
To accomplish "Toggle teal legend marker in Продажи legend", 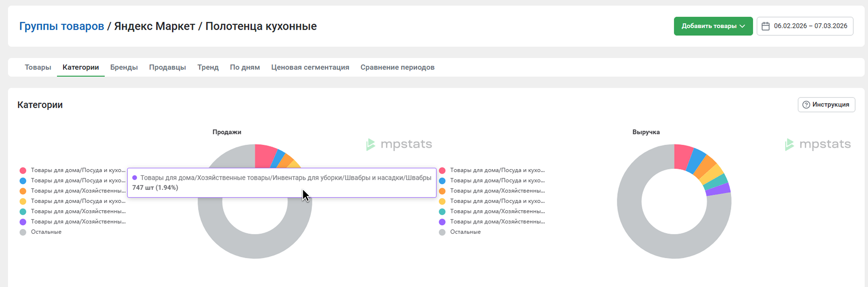I will tap(23, 212).
